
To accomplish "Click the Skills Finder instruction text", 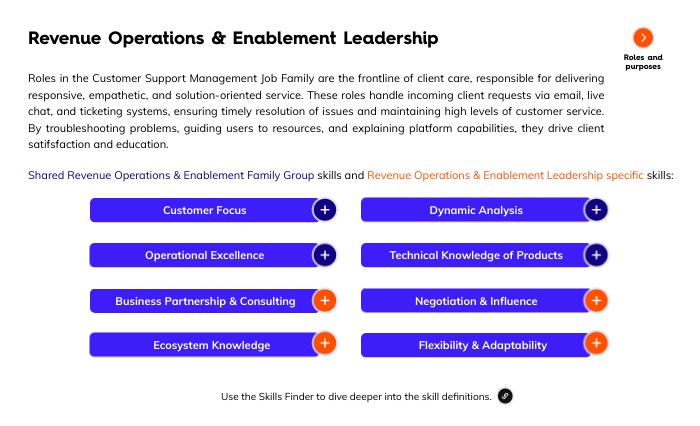I will pos(356,397).
